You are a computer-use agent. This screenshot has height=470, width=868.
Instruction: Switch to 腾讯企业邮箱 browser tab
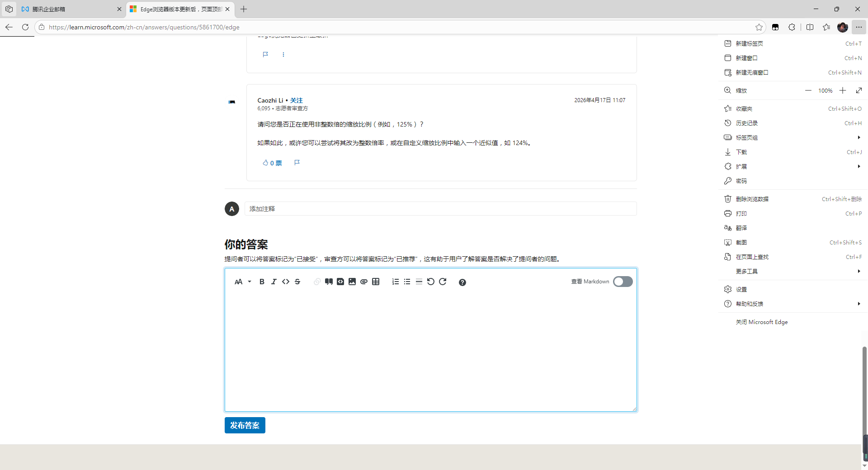[71, 9]
